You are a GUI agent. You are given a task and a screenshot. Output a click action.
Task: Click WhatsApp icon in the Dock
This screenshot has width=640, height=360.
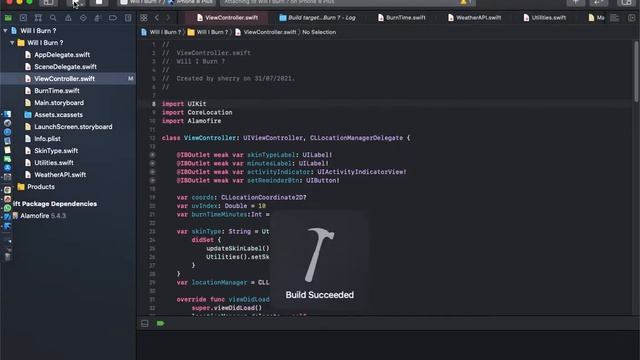point(7,208)
